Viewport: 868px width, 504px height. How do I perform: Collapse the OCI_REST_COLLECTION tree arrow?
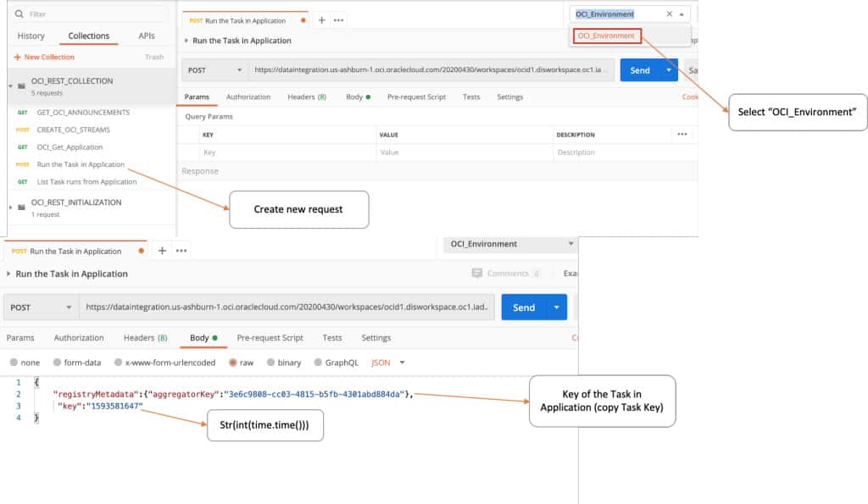pos(10,86)
